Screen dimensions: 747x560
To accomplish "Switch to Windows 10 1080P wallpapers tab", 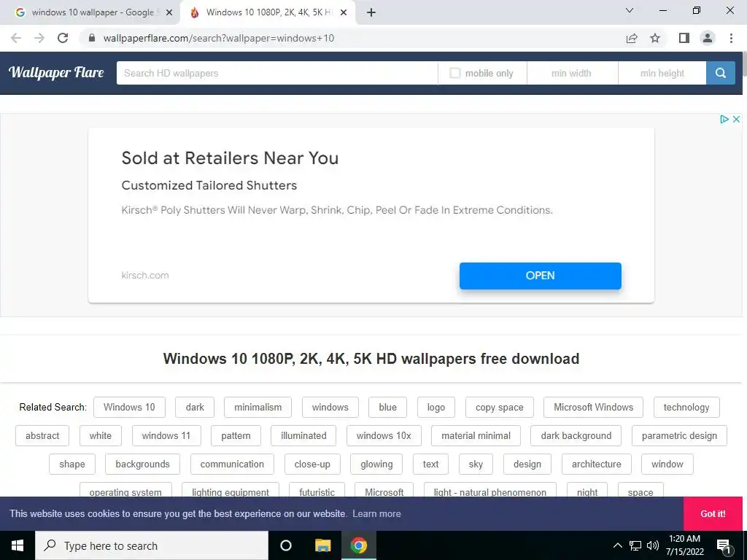I will coord(268,12).
